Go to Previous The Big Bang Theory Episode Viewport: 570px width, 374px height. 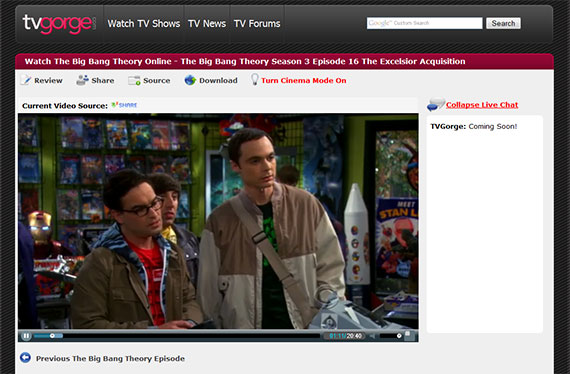coord(110,359)
